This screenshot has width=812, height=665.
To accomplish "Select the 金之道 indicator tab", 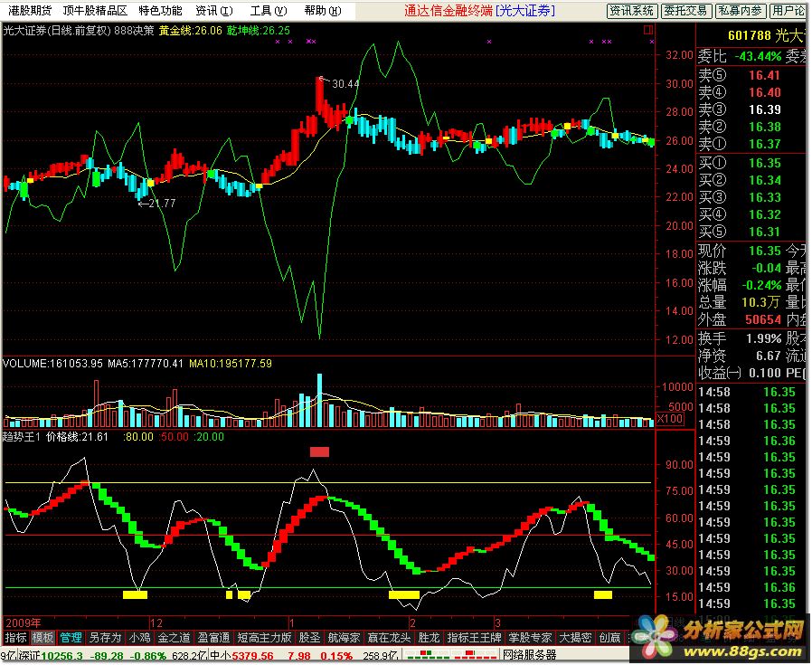I will coord(174,638).
